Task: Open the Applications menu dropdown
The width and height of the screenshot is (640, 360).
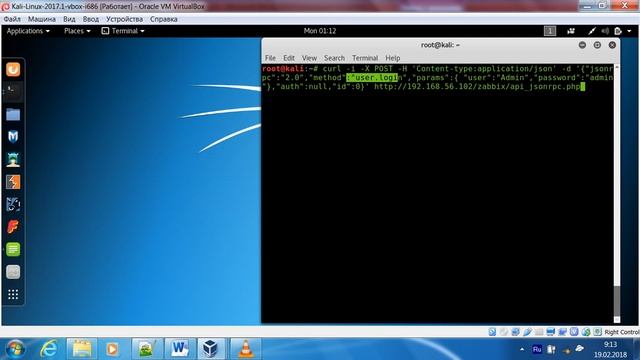Action: pos(28,31)
